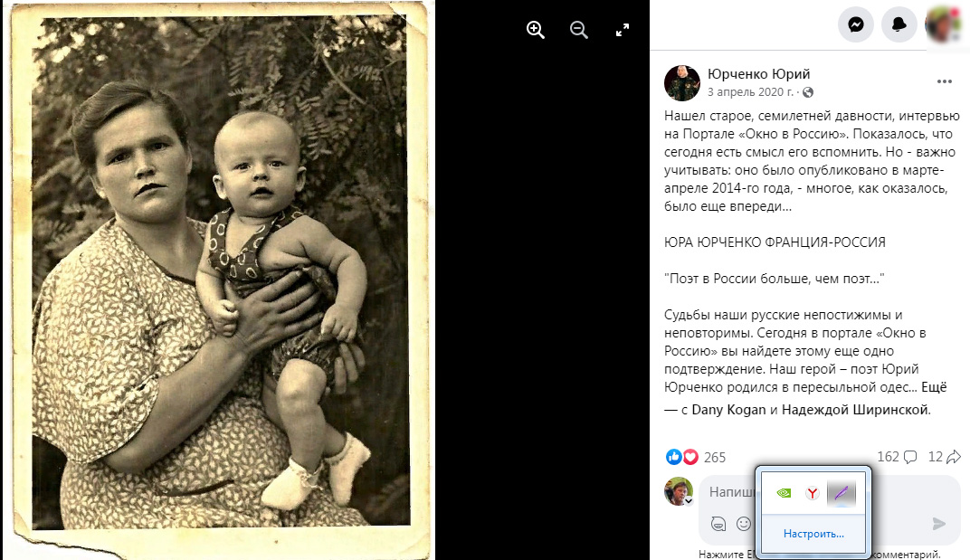Open the notifications bell
The height and width of the screenshot is (560, 970).
pyautogui.click(x=899, y=24)
